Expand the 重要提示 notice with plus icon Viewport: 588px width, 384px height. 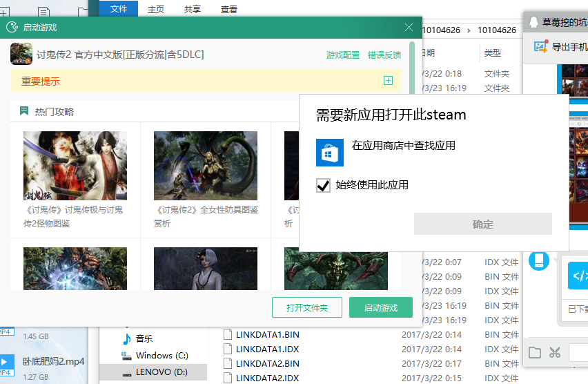388,80
